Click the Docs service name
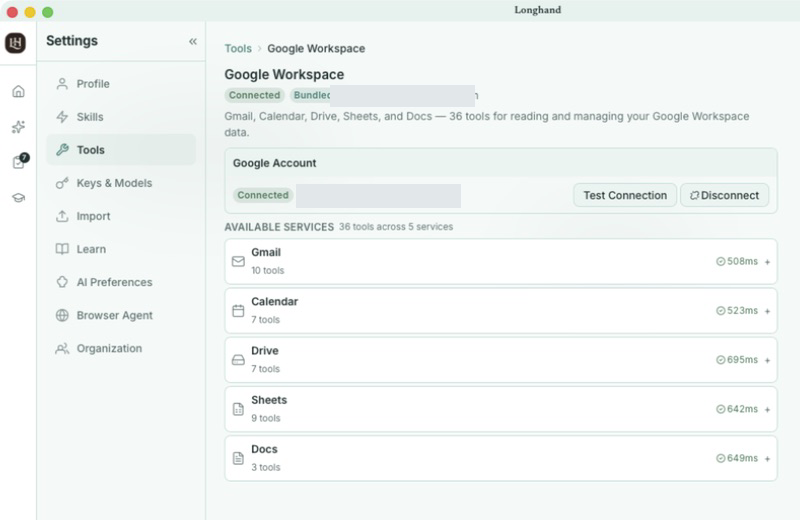 pyautogui.click(x=264, y=449)
